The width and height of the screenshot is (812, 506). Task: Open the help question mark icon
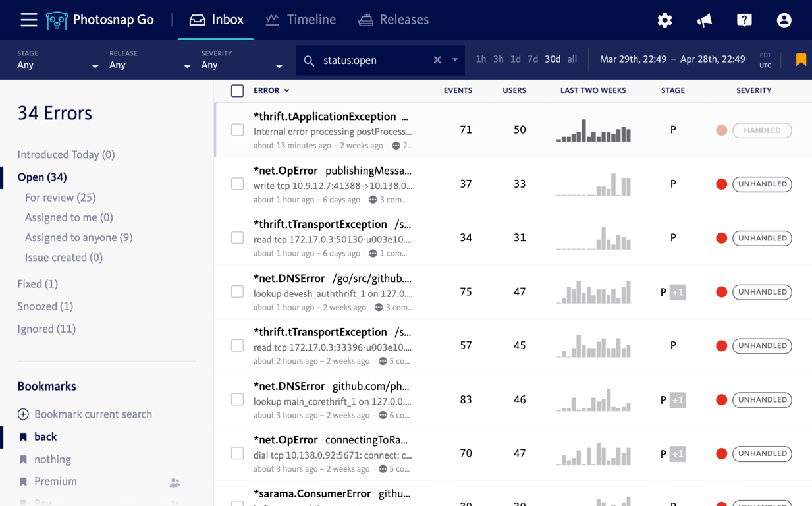744,20
